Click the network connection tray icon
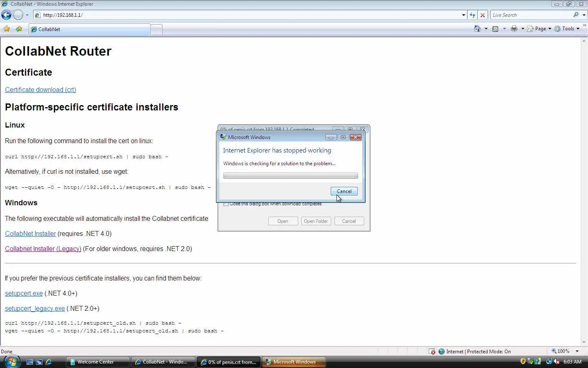The width and height of the screenshot is (588, 368). pyautogui.click(x=549, y=361)
